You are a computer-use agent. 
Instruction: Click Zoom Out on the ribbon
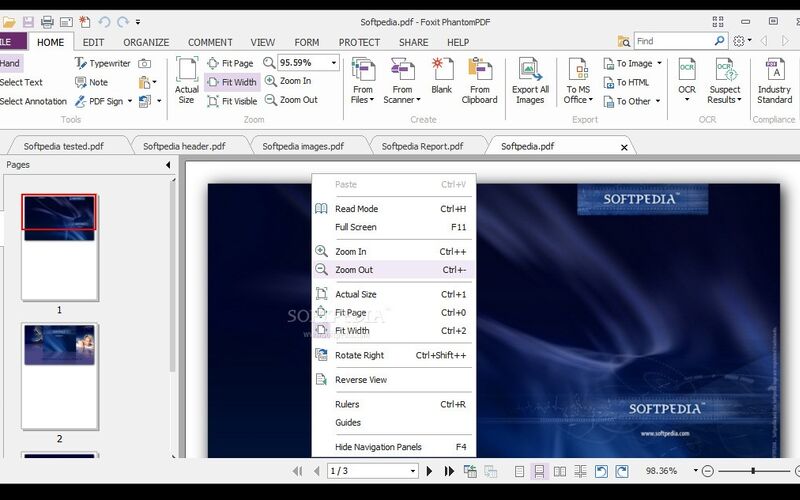pos(291,100)
